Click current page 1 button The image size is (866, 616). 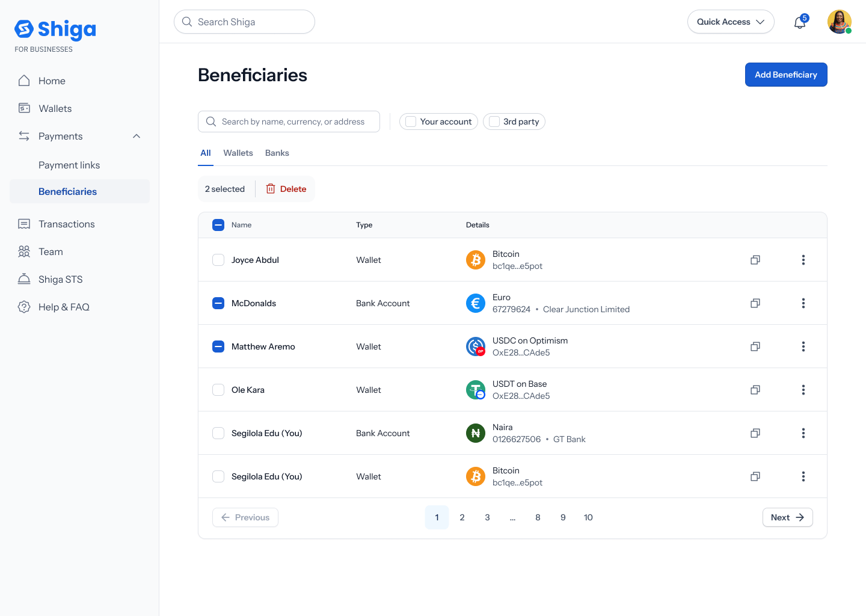tap(437, 517)
